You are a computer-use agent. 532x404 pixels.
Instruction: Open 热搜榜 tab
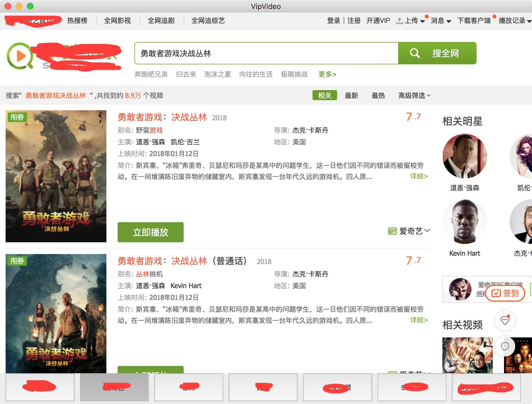pos(77,21)
